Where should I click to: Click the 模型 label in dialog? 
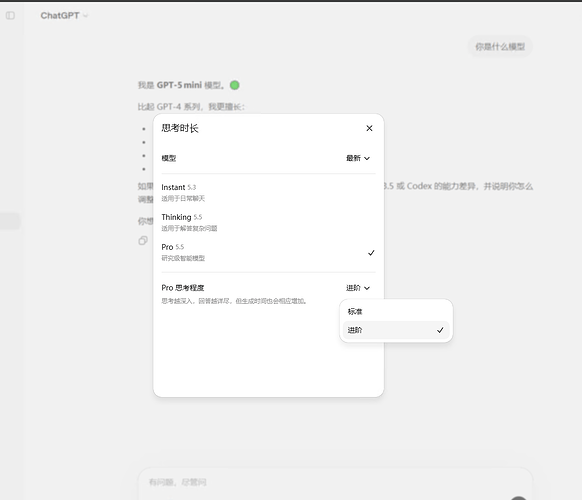(x=169, y=158)
